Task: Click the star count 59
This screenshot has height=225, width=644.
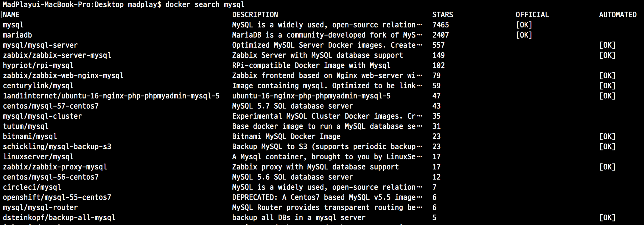Action: click(436, 86)
